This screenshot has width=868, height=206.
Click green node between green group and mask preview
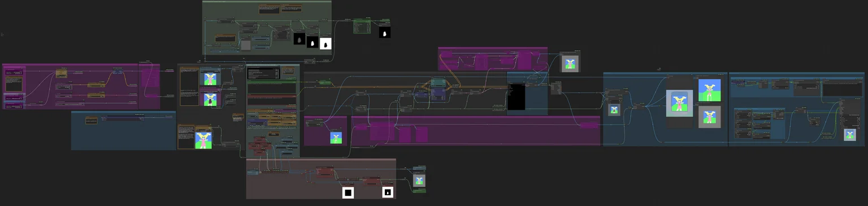pos(362,26)
